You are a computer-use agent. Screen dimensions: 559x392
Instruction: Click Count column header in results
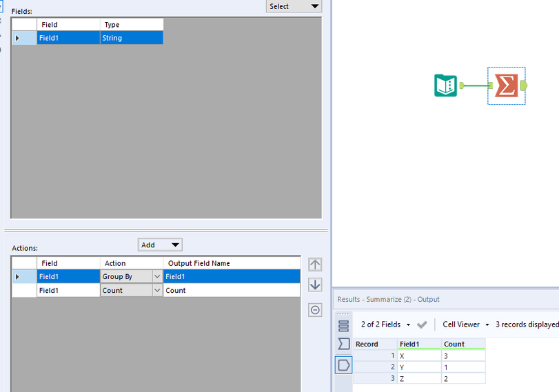coord(463,344)
